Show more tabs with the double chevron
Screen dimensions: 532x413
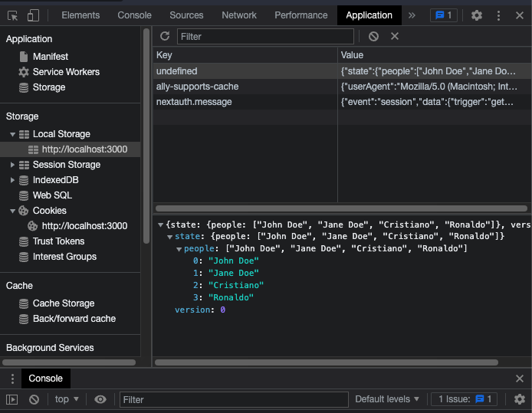[x=412, y=15]
